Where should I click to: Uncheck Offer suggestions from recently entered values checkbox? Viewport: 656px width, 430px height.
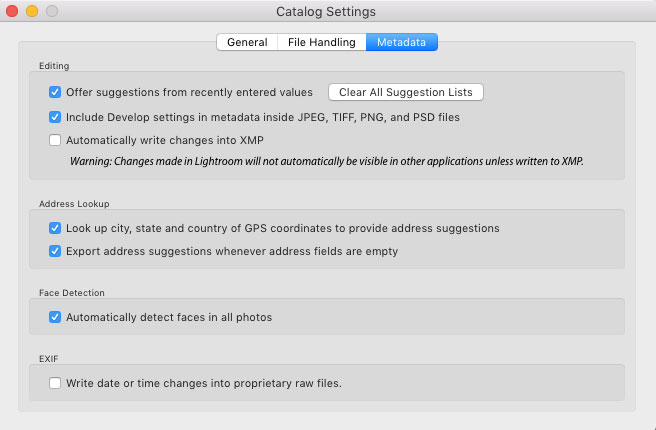(55, 92)
